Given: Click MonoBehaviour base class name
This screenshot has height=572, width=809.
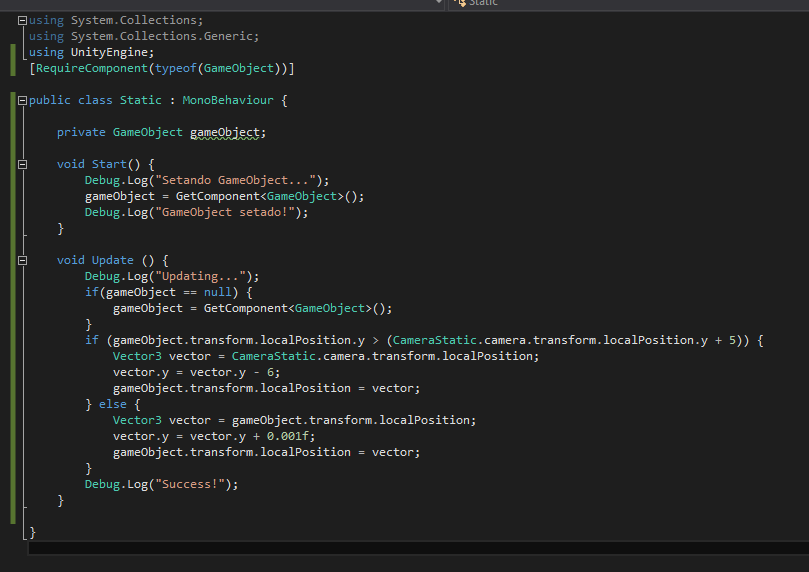Looking at the screenshot, I should click(x=228, y=100).
